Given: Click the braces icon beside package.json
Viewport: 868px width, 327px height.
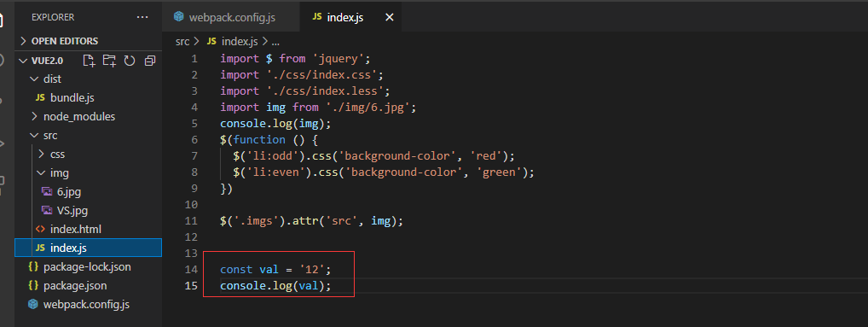Looking at the screenshot, I should coord(33,286).
